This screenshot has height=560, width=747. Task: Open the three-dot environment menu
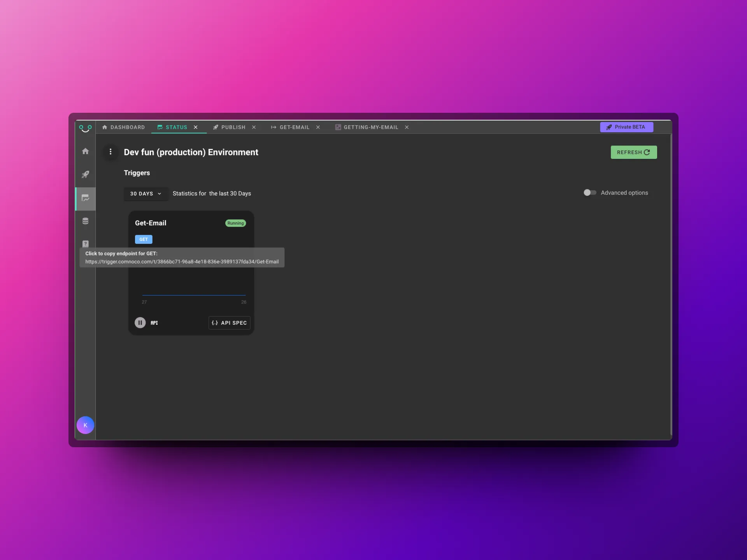pos(110,152)
